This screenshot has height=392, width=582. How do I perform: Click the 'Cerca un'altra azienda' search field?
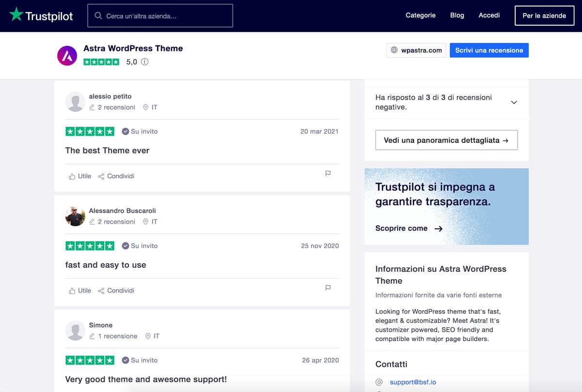pyautogui.click(x=160, y=16)
